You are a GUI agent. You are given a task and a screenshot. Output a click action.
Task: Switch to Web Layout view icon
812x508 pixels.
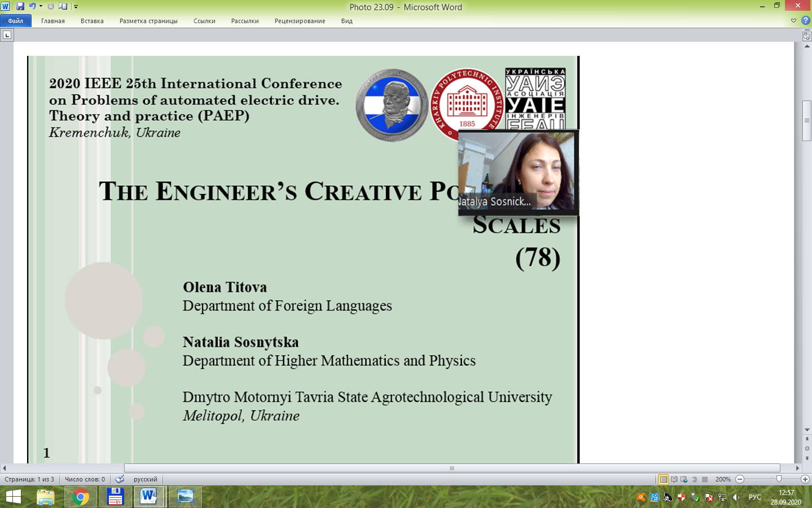(x=684, y=479)
